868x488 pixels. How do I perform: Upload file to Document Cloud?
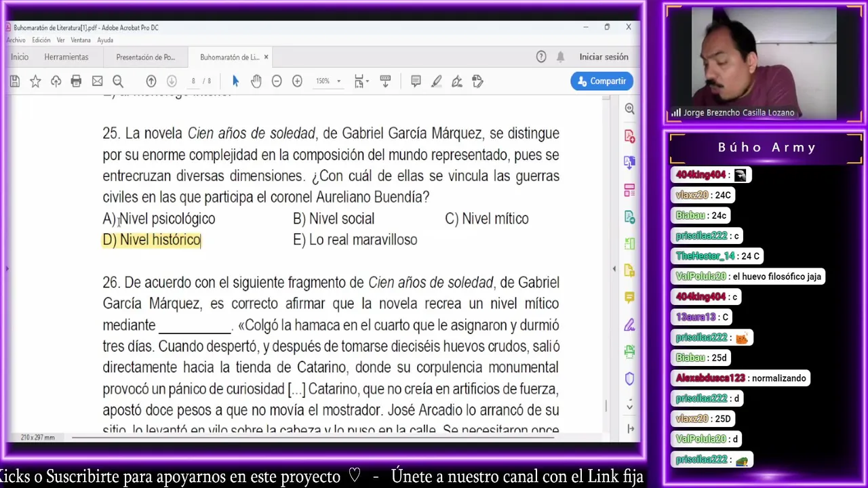56,81
